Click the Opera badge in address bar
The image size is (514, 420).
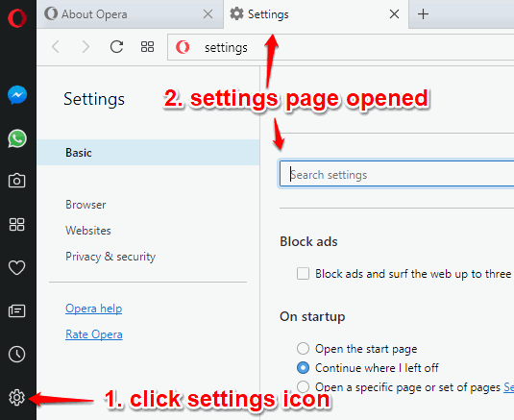point(183,47)
